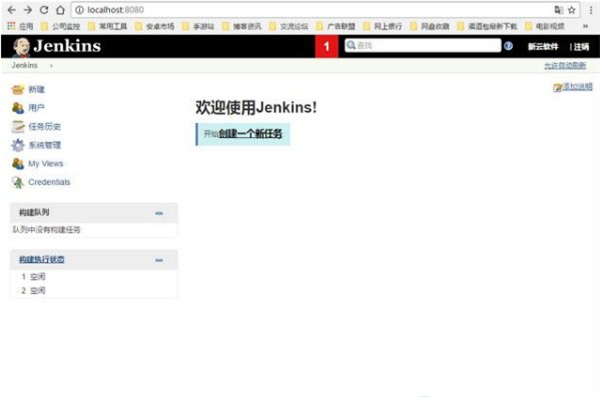The width and height of the screenshot is (600, 397).
Task: Click the browser forward arrow
Action: [x=28, y=10]
